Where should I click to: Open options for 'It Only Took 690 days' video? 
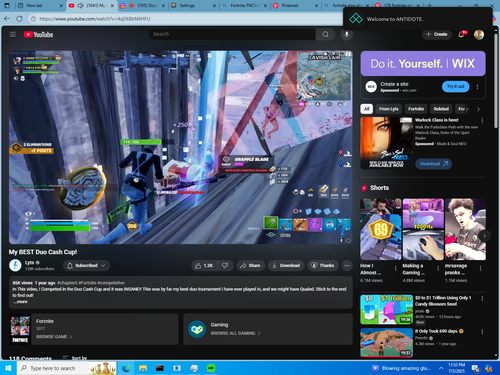(x=482, y=332)
